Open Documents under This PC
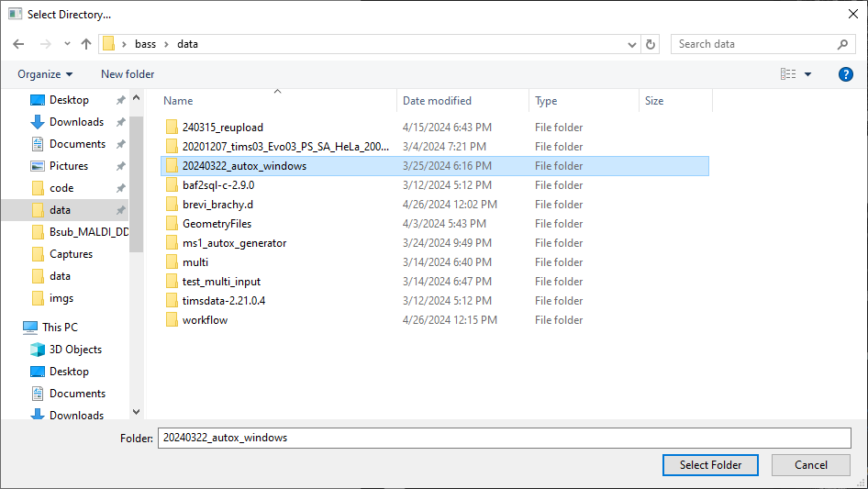 tap(77, 394)
